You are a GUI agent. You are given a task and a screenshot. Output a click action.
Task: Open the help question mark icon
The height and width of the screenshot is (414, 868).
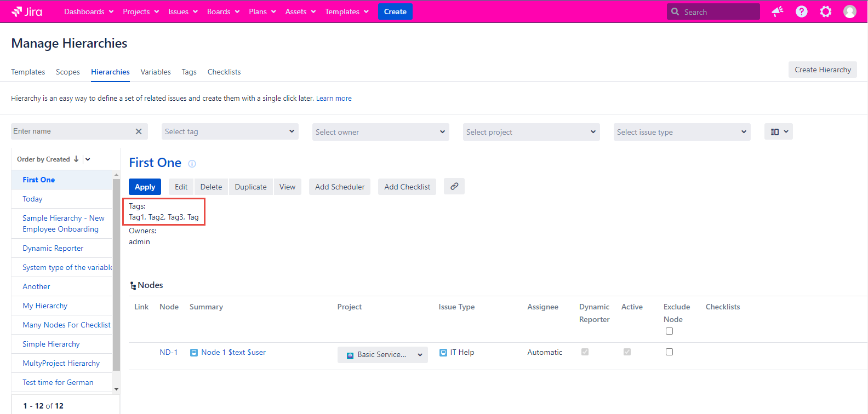pos(801,12)
